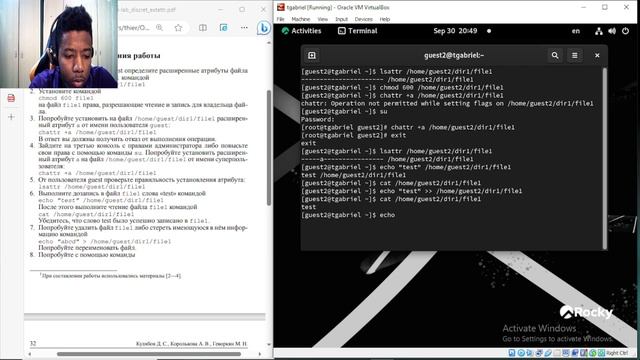The width and height of the screenshot is (640, 360).
Task: Click the red PDF icon in Edge sidebar
Action: click(x=11, y=98)
